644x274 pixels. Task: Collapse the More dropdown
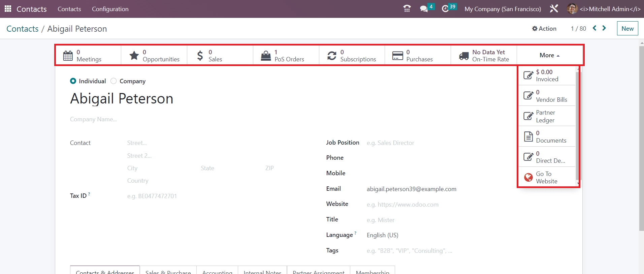(549, 55)
